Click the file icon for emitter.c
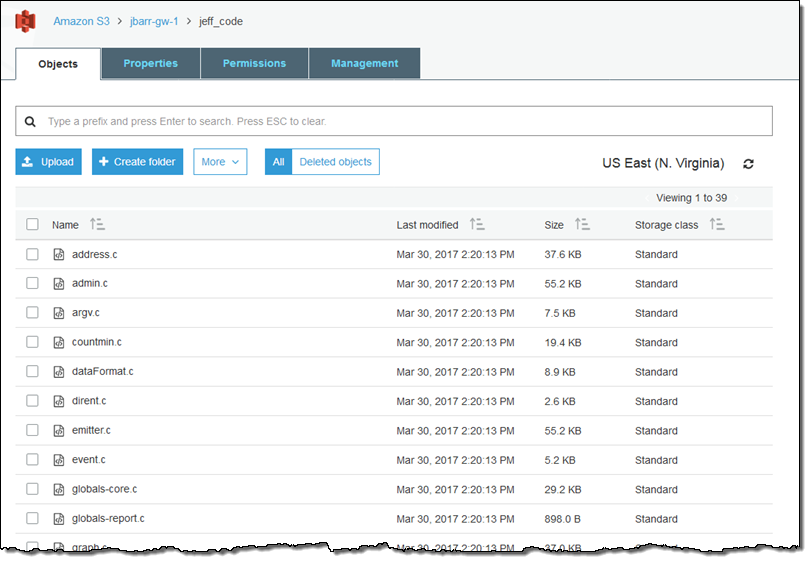The width and height of the screenshot is (810, 562). point(59,431)
